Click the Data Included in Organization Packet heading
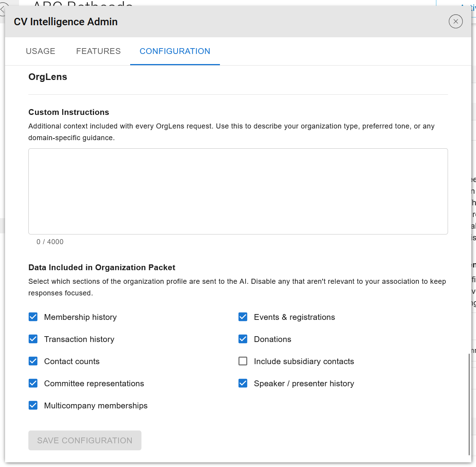The width and height of the screenshot is (476, 467). click(102, 267)
